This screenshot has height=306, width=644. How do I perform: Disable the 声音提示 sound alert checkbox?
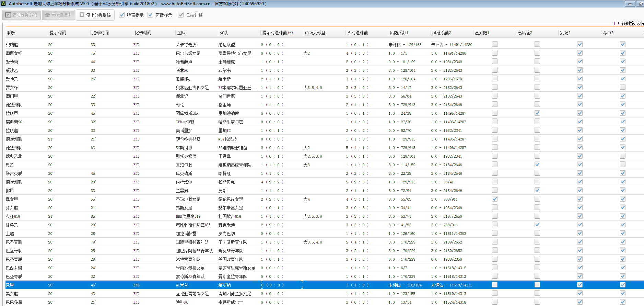point(150,15)
